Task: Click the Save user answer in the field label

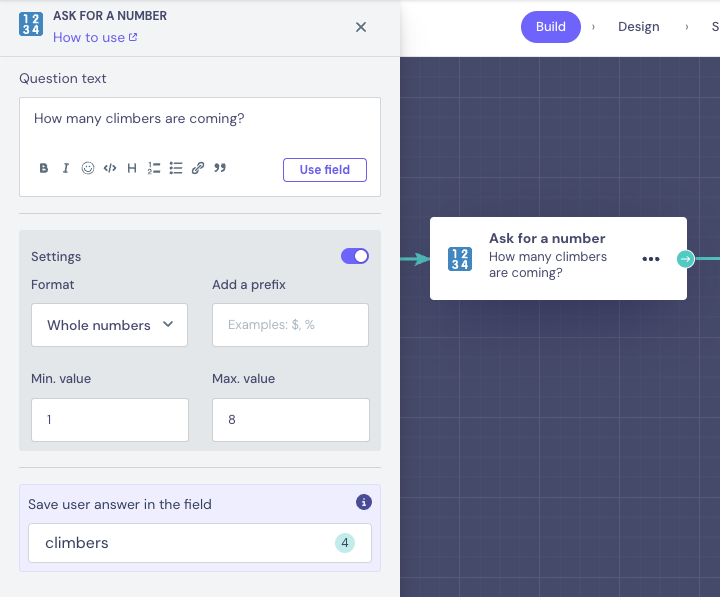Action: click(120, 504)
